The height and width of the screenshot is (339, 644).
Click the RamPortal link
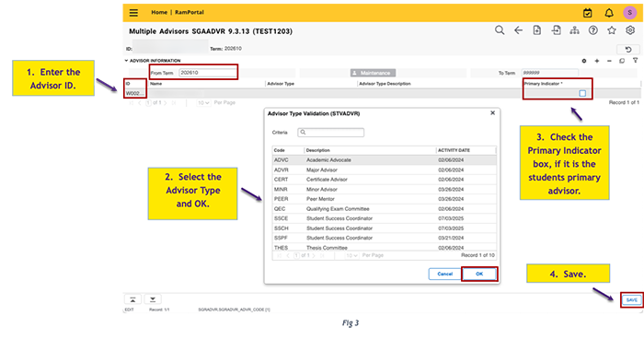190,12
